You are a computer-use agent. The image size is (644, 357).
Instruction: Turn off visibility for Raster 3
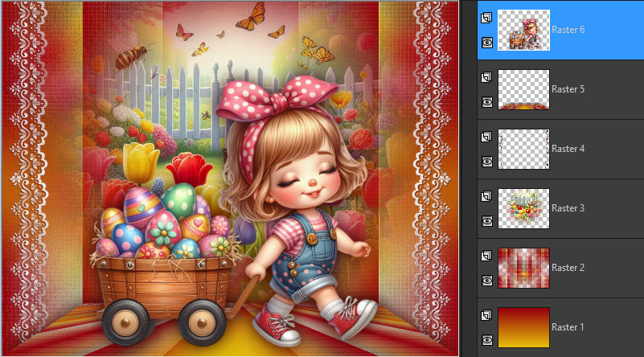coord(486,221)
